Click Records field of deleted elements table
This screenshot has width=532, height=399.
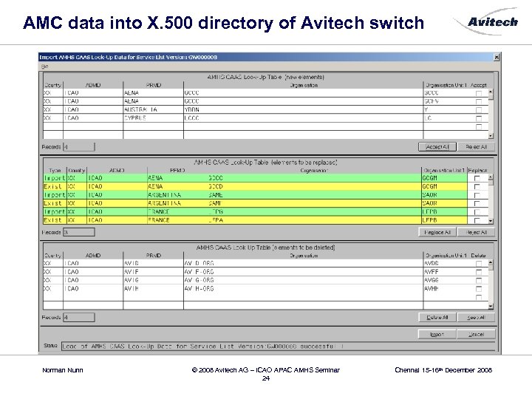[79, 318]
